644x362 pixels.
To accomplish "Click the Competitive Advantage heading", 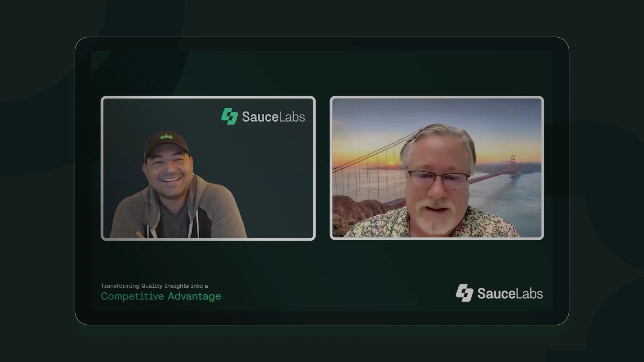I will point(161,296).
